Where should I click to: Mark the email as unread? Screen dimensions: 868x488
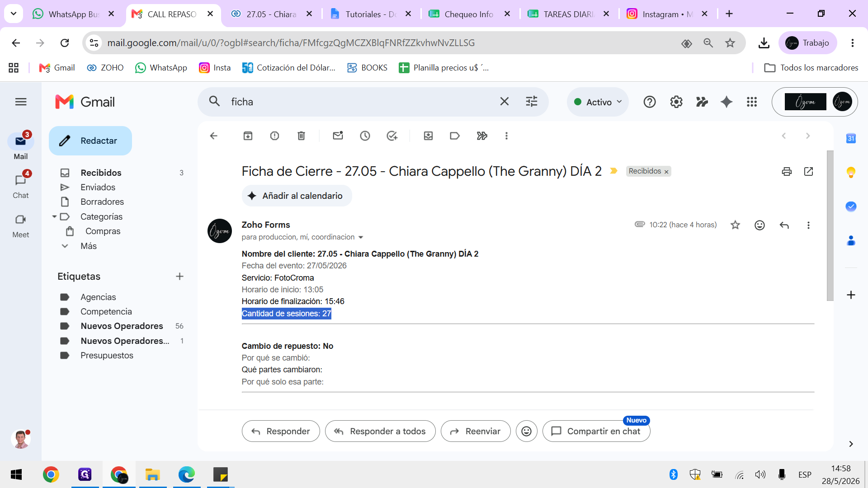click(x=338, y=136)
